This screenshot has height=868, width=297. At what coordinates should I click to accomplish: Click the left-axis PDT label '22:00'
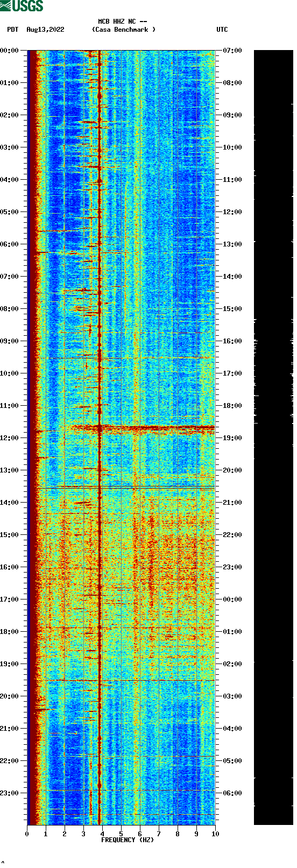(9, 761)
